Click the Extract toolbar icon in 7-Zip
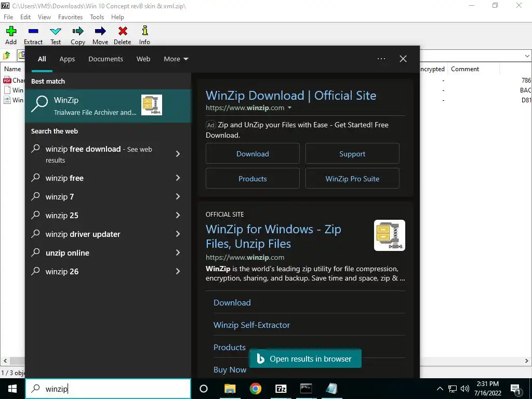532x399 pixels. coord(33,31)
